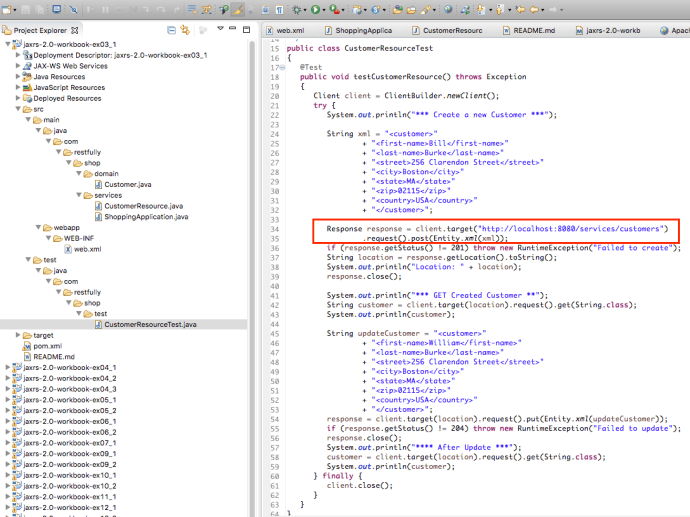Viewport: 690px width, 517px height.
Task: Click the green Run button in toolbar
Action: [316, 10]
